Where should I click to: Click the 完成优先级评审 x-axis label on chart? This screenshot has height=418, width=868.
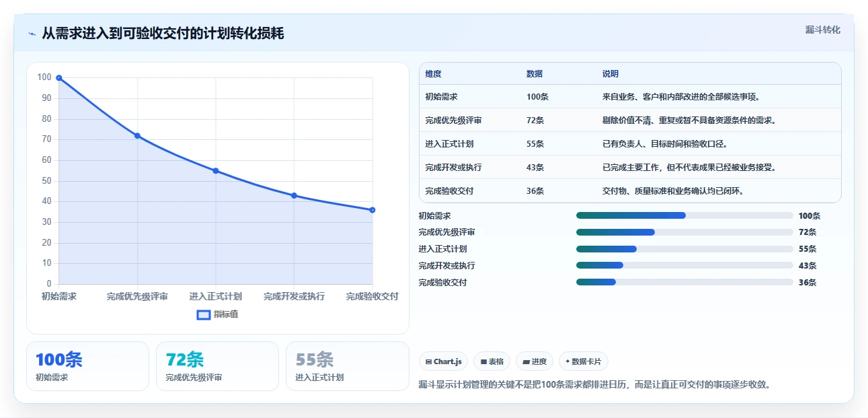(137, 297)
